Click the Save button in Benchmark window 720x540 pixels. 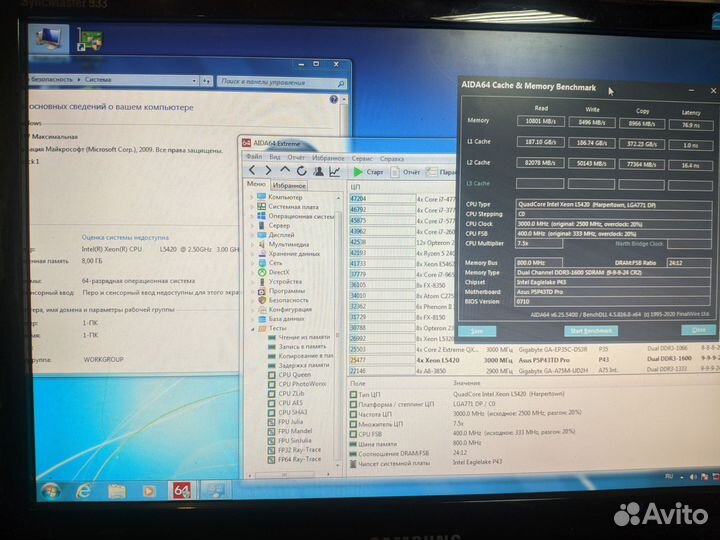coord(477,331)
